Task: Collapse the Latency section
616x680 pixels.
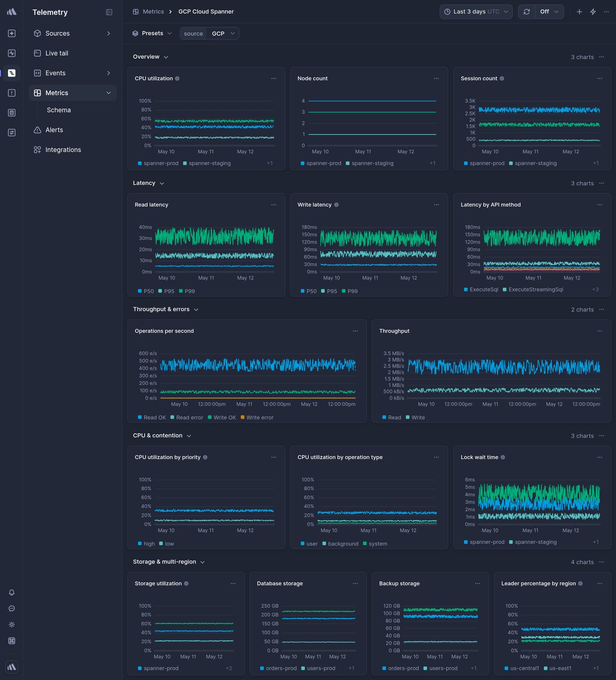Action: (x=148, y=183)
